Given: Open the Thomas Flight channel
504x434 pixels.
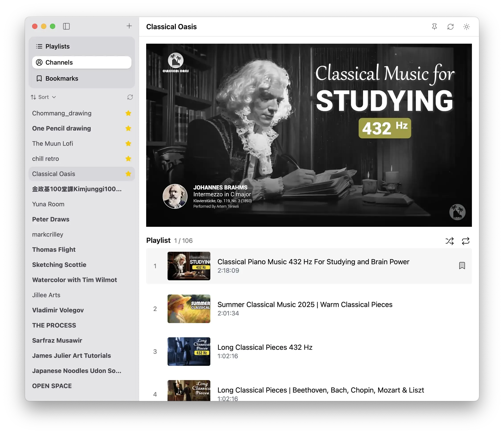Looking at the screenshot, I should 54,250.
